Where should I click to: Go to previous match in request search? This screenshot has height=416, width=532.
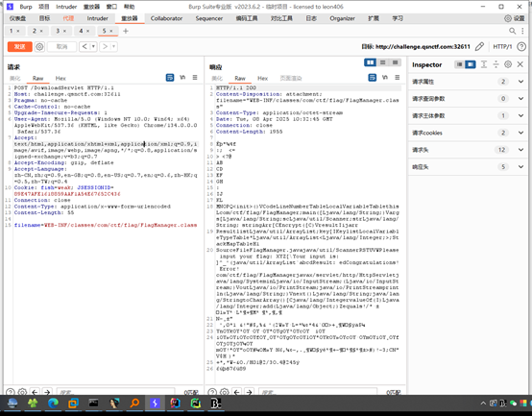(35, 392)
